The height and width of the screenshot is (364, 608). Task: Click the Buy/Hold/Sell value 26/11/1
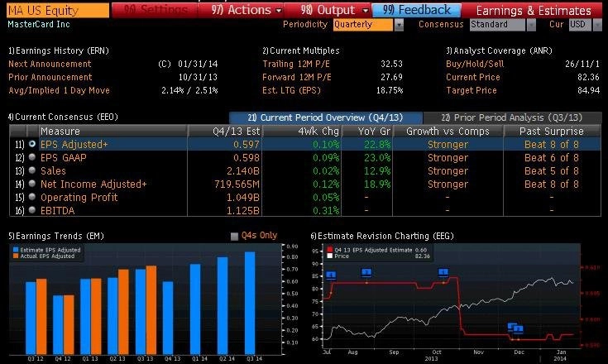point(582,64)
